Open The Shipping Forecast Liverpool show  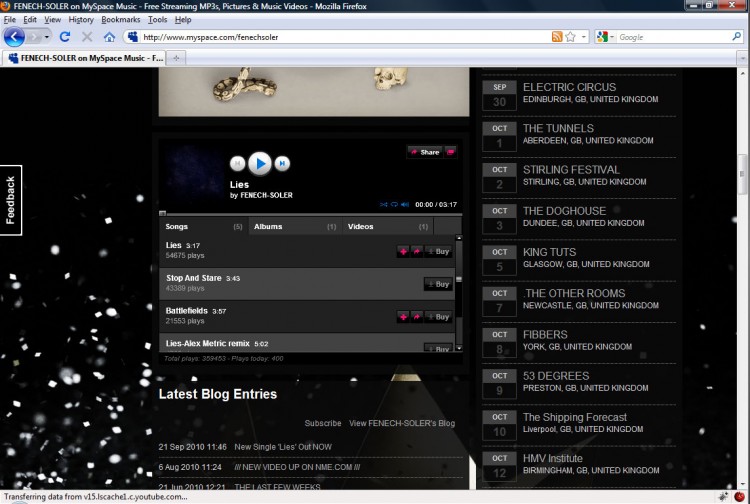575,417
